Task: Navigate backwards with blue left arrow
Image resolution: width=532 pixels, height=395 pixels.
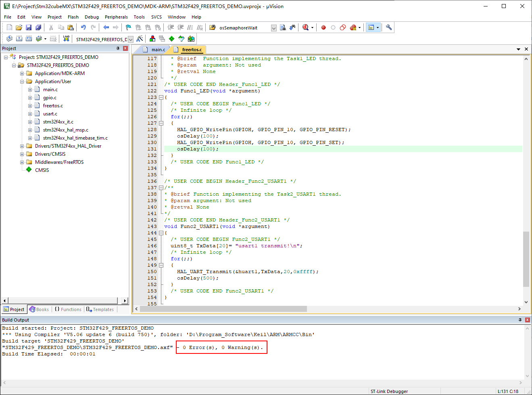Action: (x=106, y=27)
